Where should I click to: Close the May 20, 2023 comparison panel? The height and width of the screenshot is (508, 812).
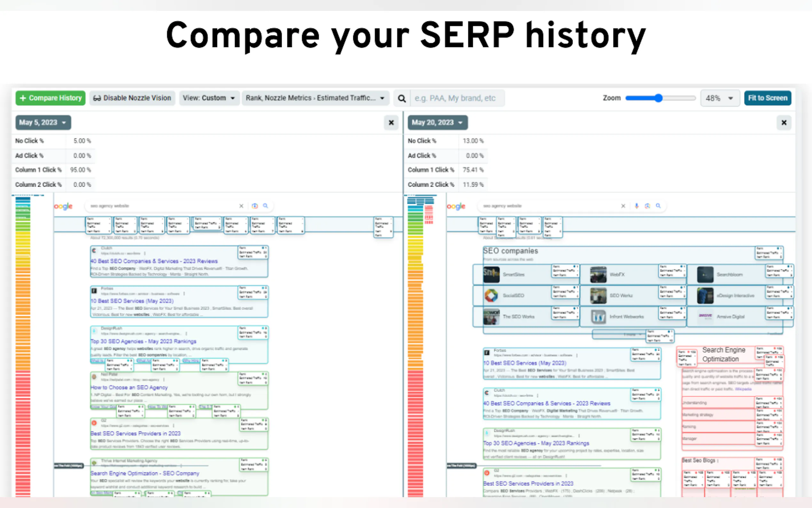784,122
